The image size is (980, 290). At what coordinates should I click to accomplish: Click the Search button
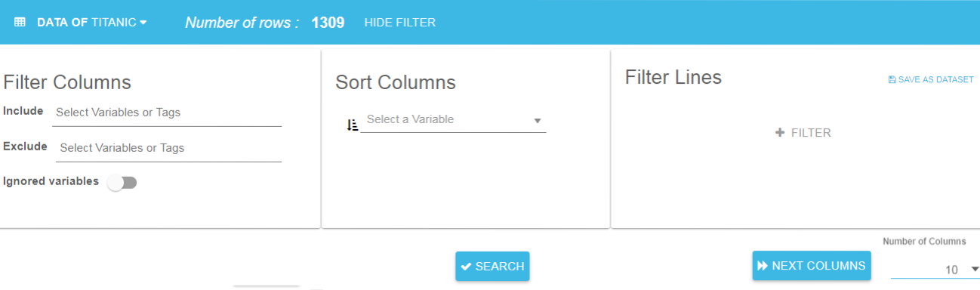point(492,267)
